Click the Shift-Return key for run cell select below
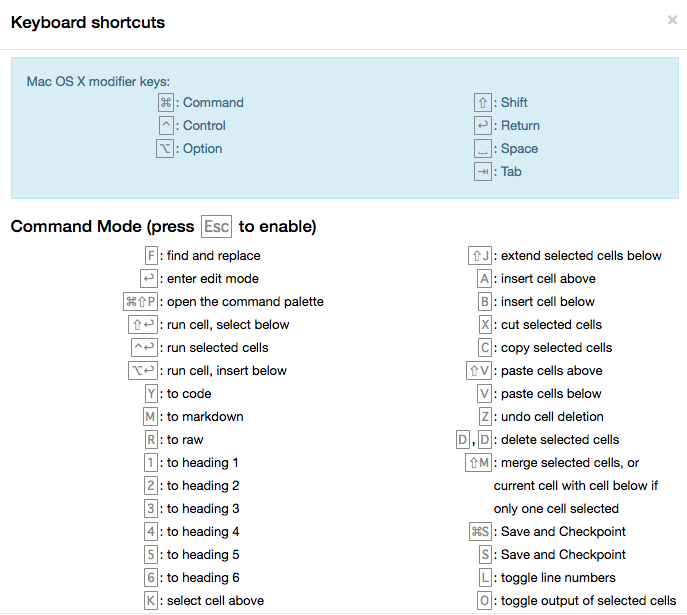This screenshot has height=615, width=687. tap(143, 325)
